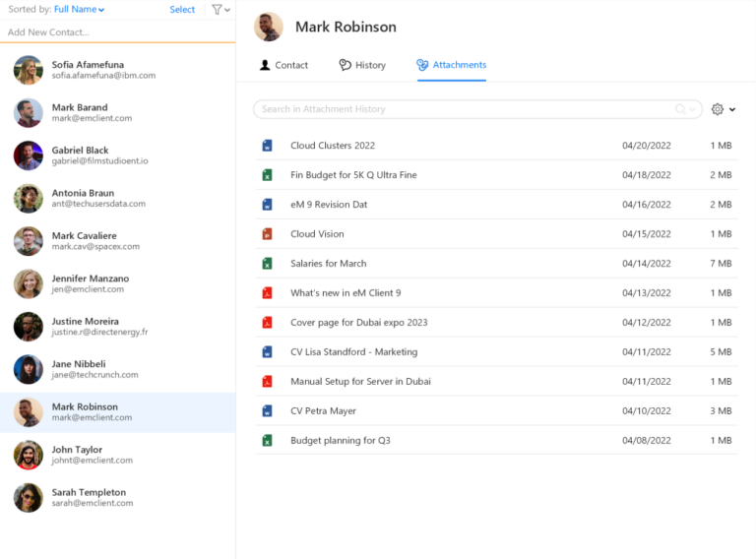Open the gear settings icon above attachments

(718, 109)
